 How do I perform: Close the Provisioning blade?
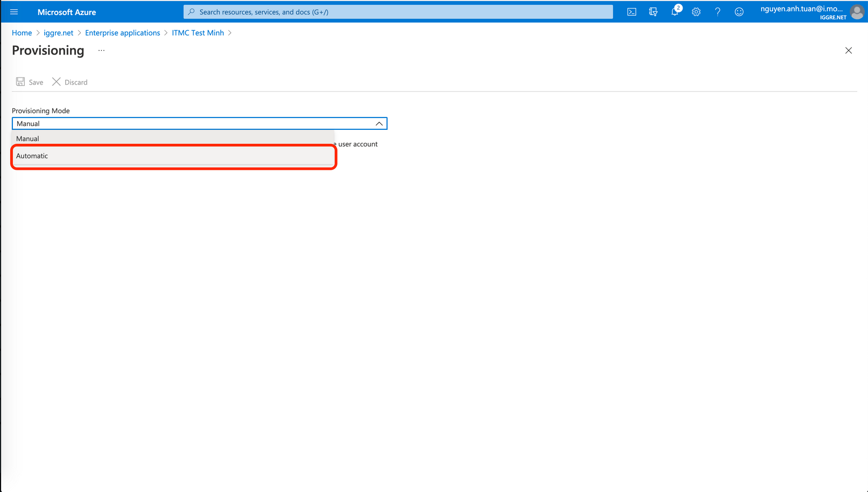pyautogui.click(x=849, y=51)
